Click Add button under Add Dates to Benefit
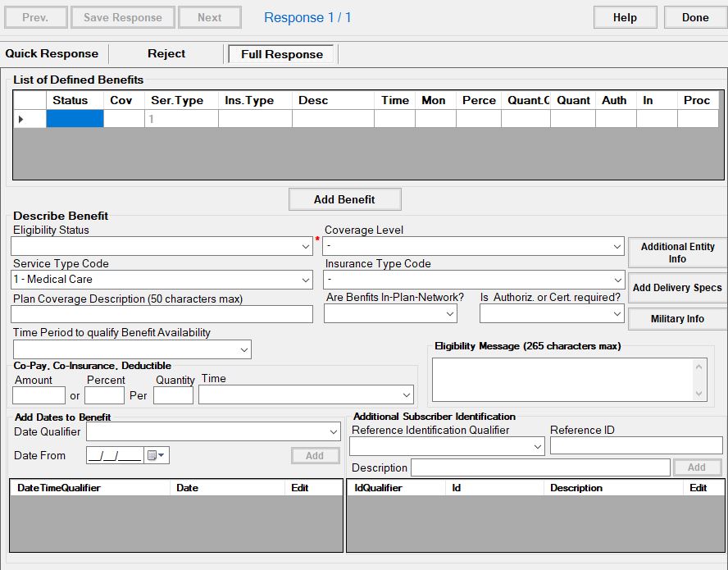The image size is (728, 570). [x=316, y=456]
